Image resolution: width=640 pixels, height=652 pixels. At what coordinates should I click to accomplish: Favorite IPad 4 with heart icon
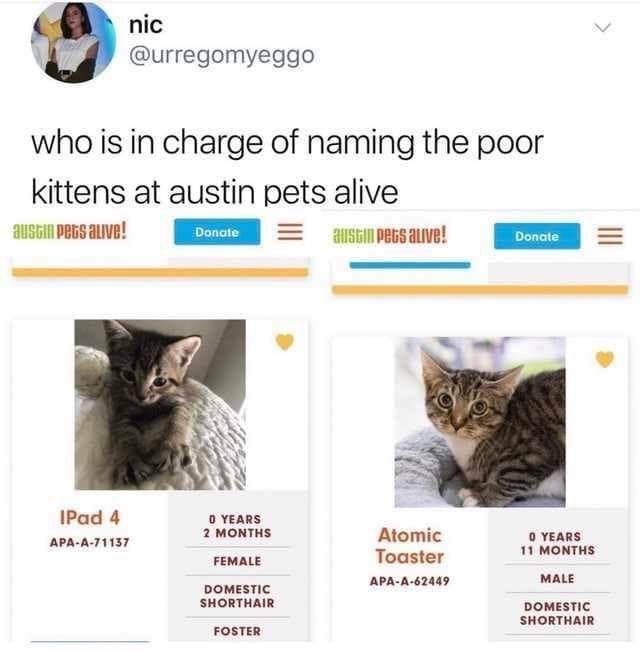pos(285,342)
